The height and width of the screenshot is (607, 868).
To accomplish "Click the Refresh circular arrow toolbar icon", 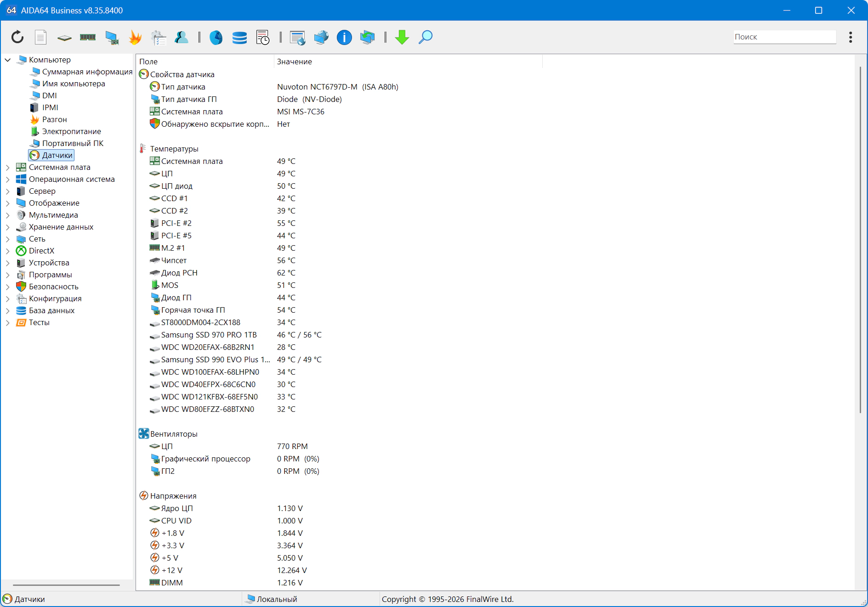I will point(17,37).
